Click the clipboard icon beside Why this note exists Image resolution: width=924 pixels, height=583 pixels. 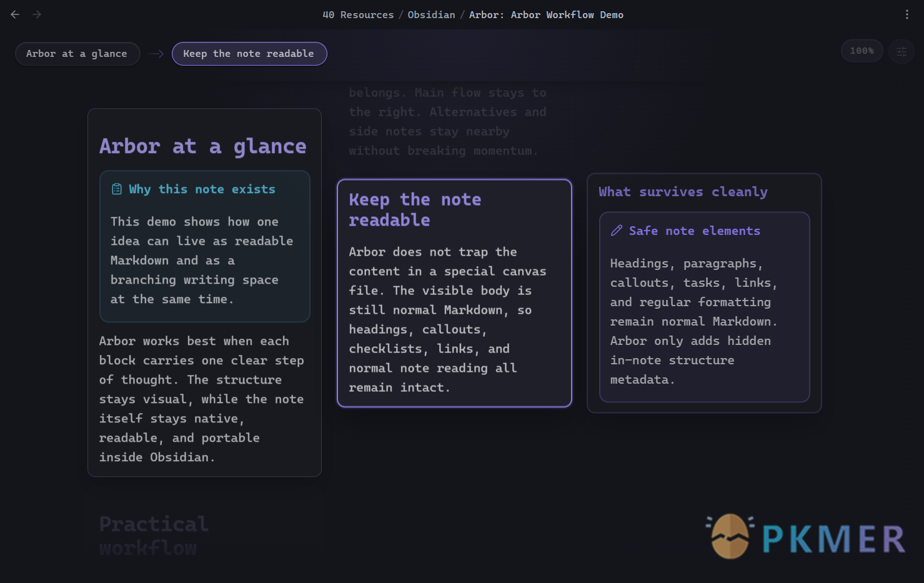tap(117, 189)
